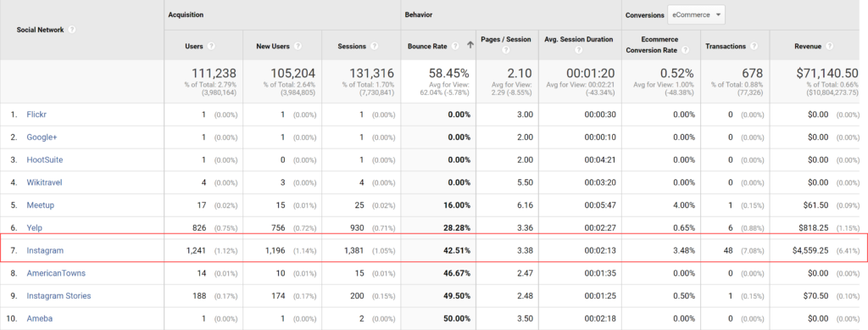Open the eCommerce conversions dropdown

[x=697, y=15]
